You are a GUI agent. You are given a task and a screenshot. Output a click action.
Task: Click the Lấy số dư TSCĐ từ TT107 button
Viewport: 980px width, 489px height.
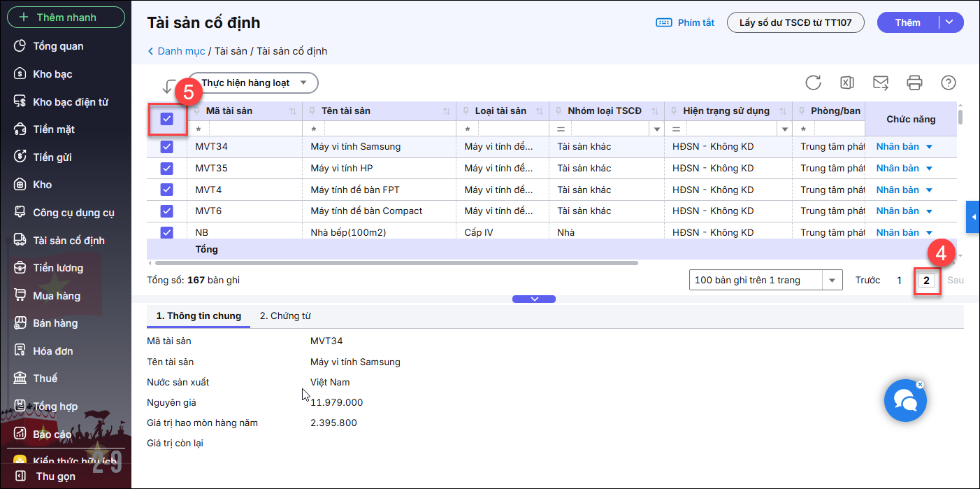(795, 22)
